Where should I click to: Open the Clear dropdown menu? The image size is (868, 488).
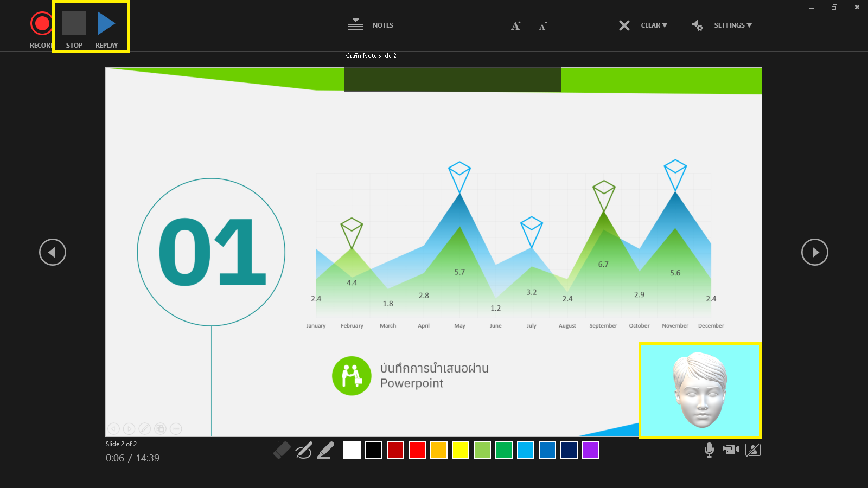coord(654,25)
